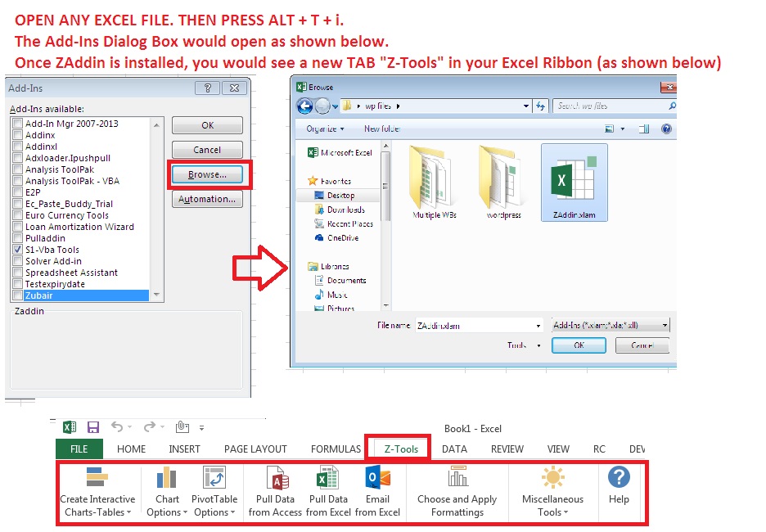Expand the view options dropdown arrow
The height and width of the screenshot is (532, 766).
[x=622, y=129]
